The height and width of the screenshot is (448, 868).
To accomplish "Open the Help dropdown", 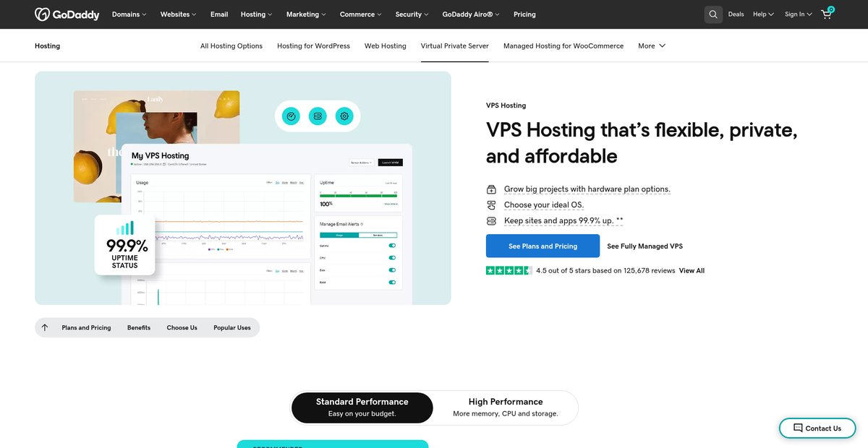I will (x=763, y=14).
